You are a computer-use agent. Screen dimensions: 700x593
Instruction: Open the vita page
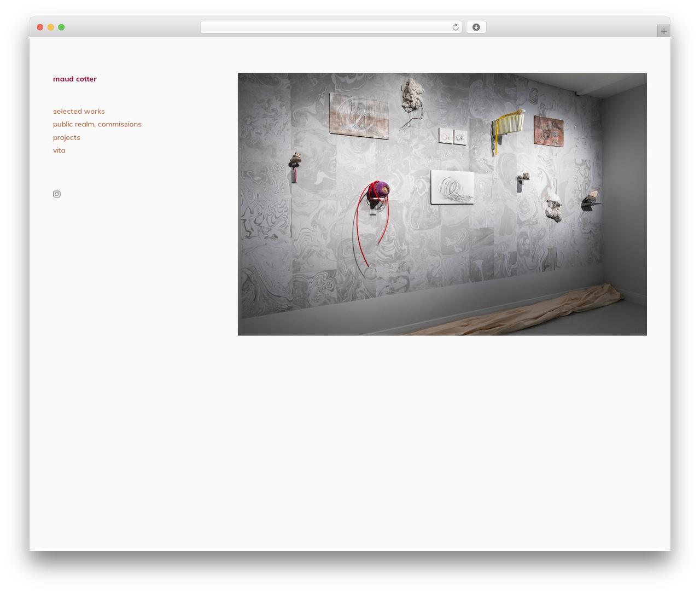click(x=59, y=150)
